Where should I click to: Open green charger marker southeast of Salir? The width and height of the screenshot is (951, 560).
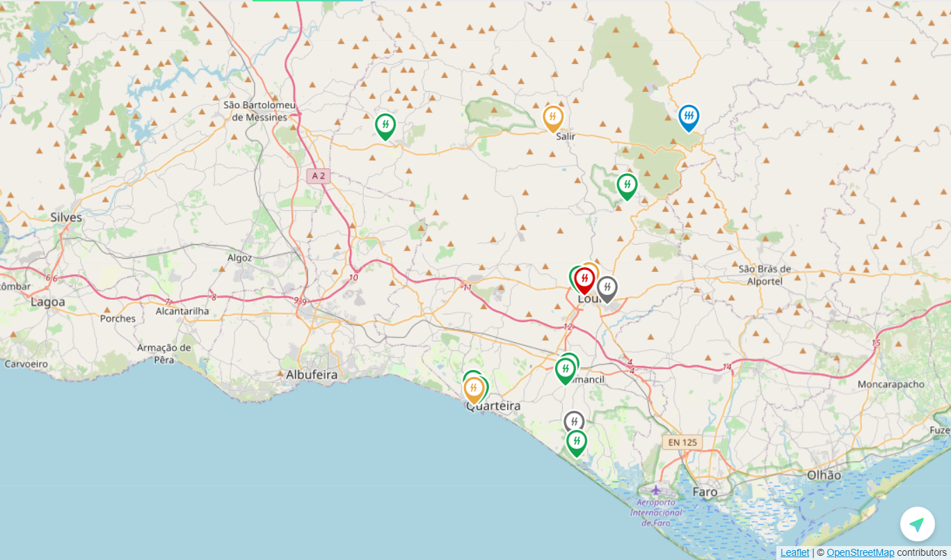(627, 186)
